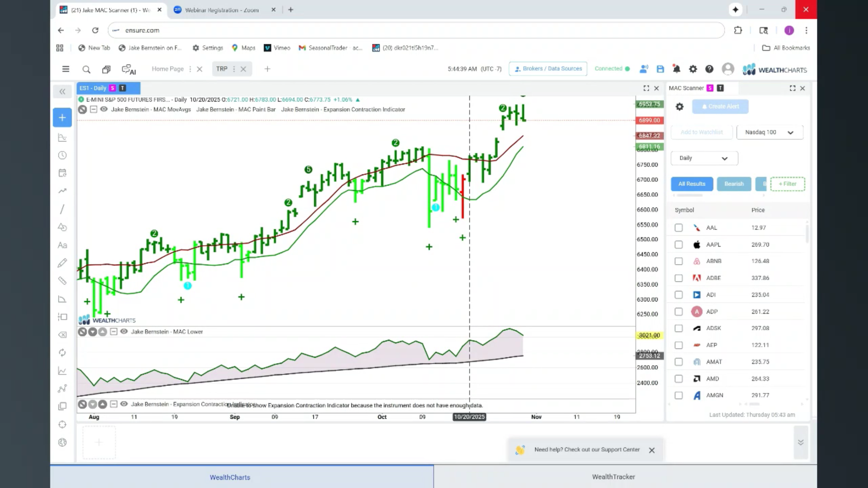This screenshot has height=488, width=868.
Task: Check the AAPL row checkbox
Action: pyautogui.click(x=679, y=244)
